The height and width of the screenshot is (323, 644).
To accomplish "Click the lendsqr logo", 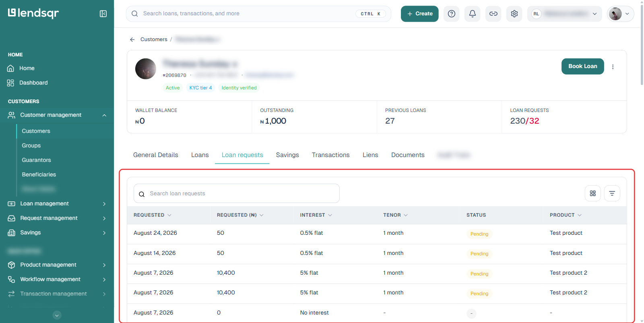I will tap(33, 13).
